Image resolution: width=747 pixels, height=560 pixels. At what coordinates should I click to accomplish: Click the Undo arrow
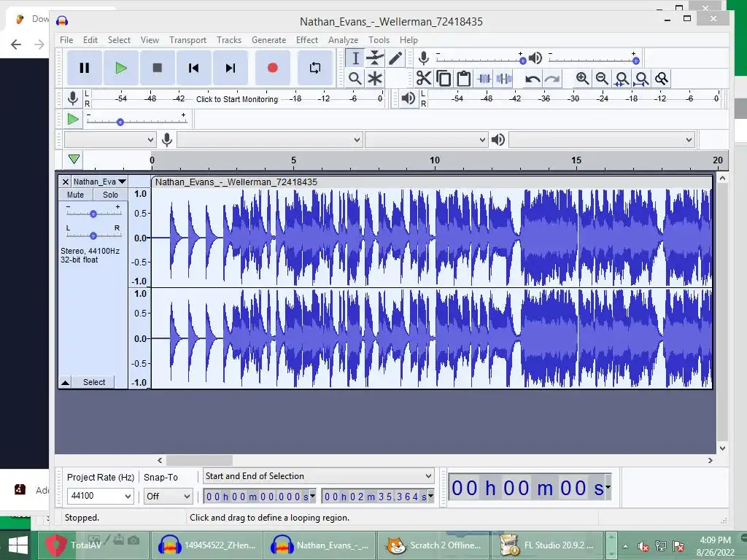(532, 79)
